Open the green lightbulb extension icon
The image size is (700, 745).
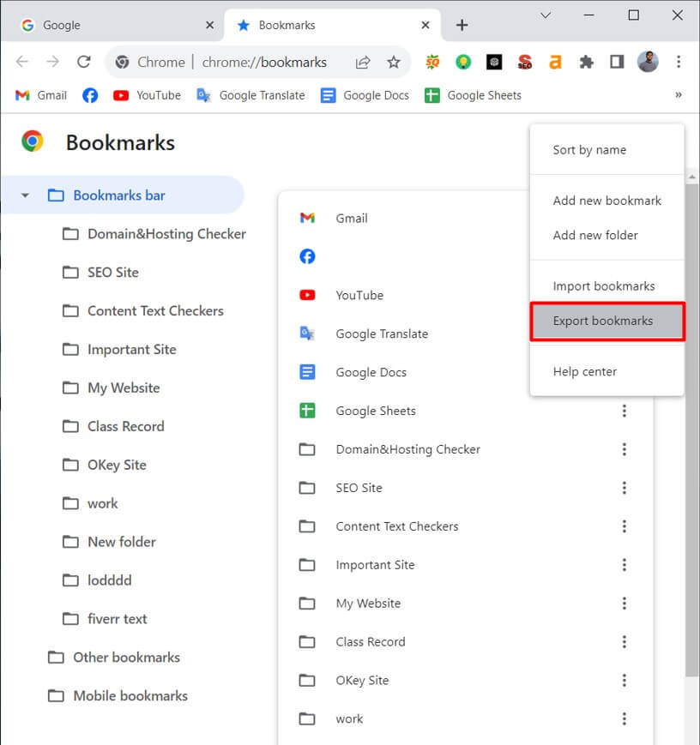click(463, 62)
